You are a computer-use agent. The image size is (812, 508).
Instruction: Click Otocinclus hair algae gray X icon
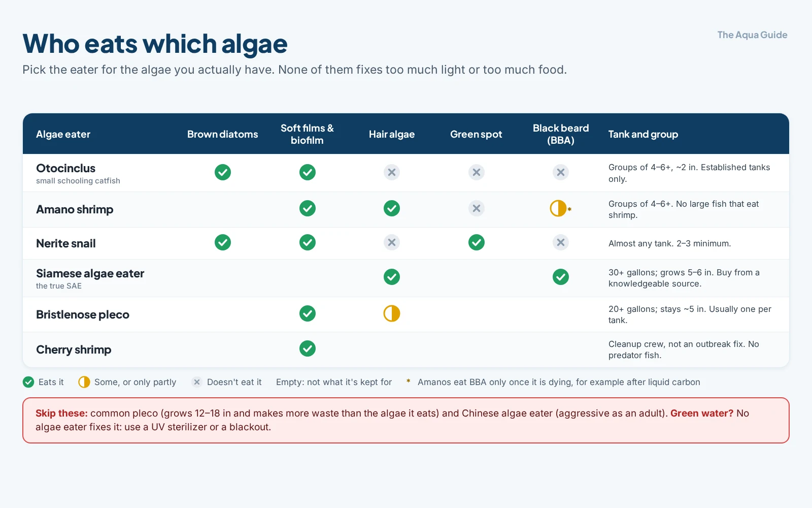pos(391,172)
